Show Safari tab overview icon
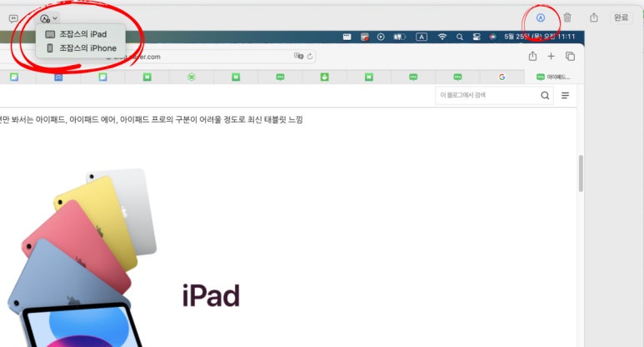644x347 pixels. click(570, 57)
